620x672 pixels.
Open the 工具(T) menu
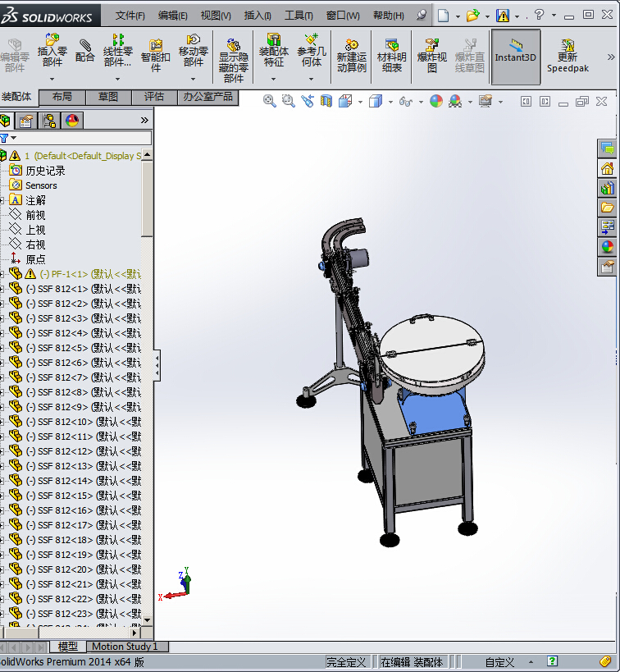[x=299, y=16]
